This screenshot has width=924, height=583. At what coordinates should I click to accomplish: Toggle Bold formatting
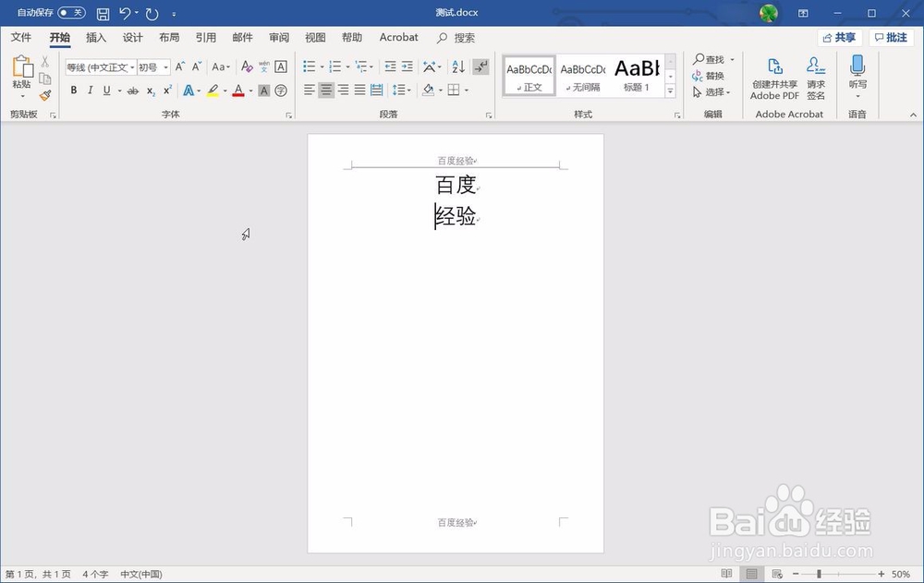pyautogui.click(x=74, y=91)
